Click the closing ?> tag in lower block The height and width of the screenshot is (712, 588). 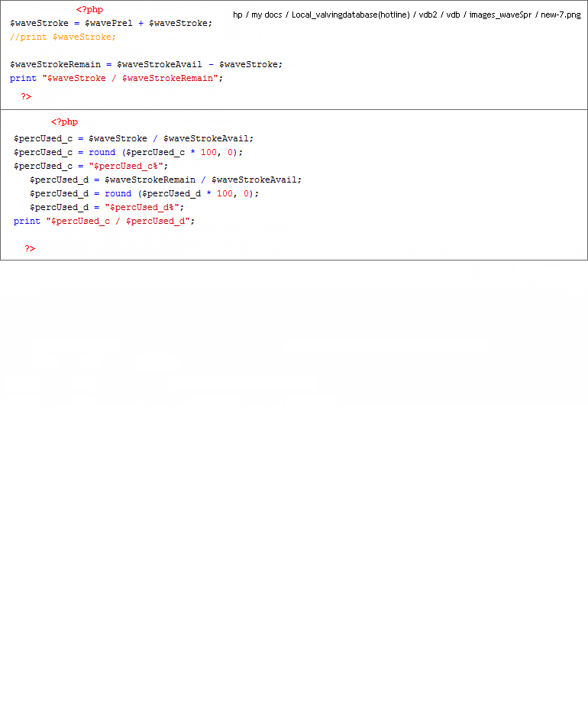coord(30,248)
